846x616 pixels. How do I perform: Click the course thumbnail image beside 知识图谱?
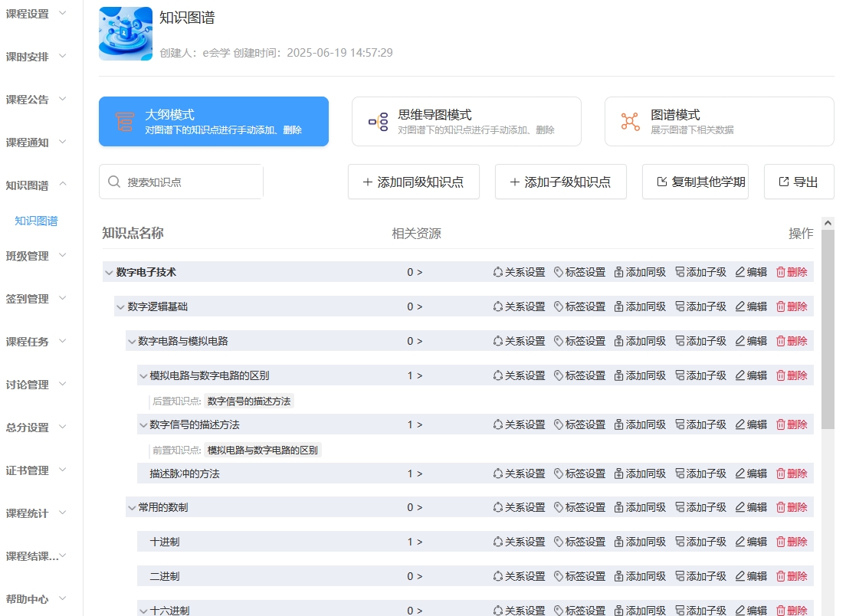pyautogui.click(x=126, y=34)
